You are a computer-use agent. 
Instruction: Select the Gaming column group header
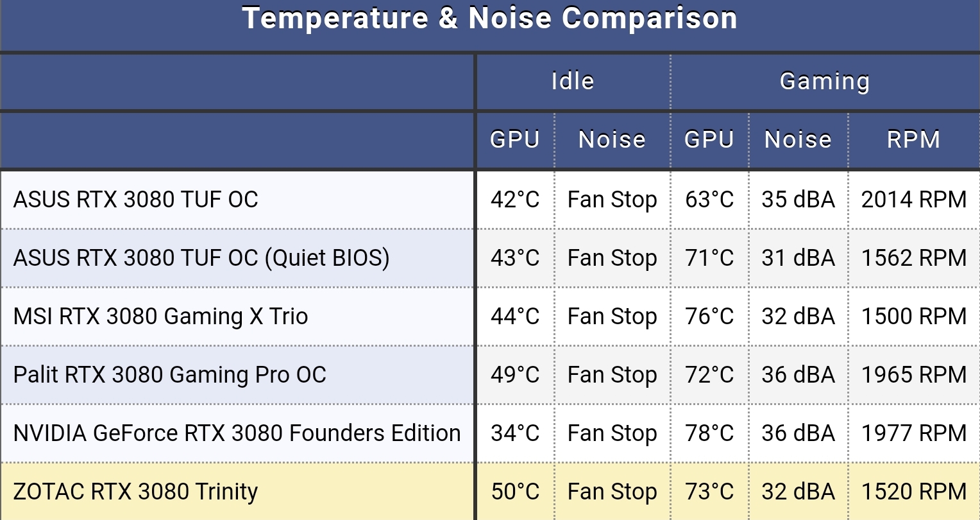click(x=825, y=82)
